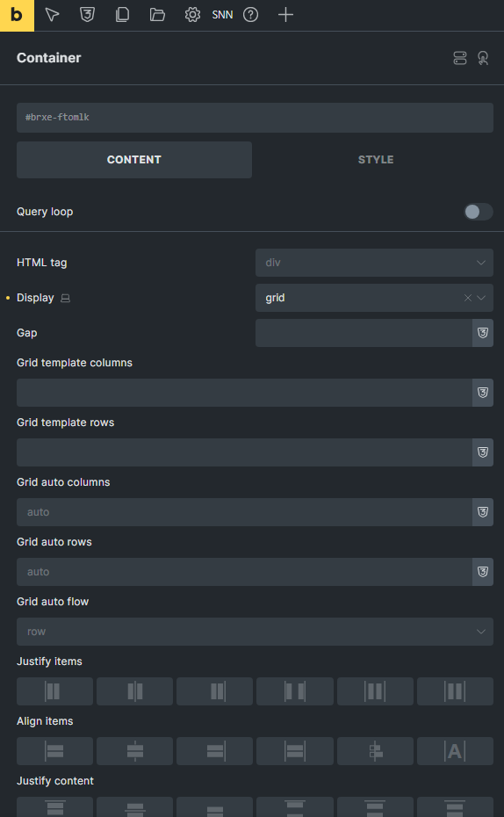The image size is (504, 817).
Task: Open the templates folder icon
Action: click(x=157, y=15)
